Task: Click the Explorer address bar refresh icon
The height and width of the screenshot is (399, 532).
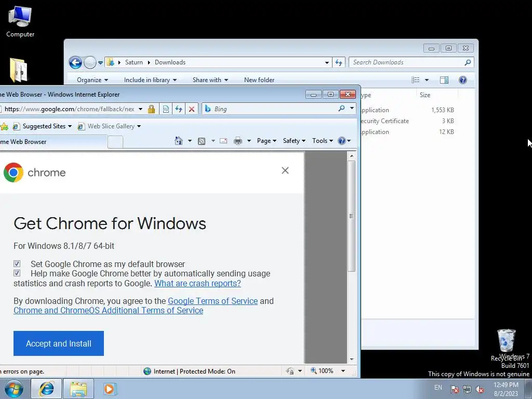Action: (x=339, y=62)
